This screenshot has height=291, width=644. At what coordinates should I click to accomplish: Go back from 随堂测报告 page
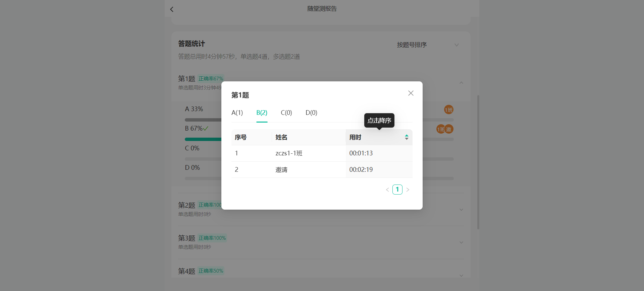172,9
